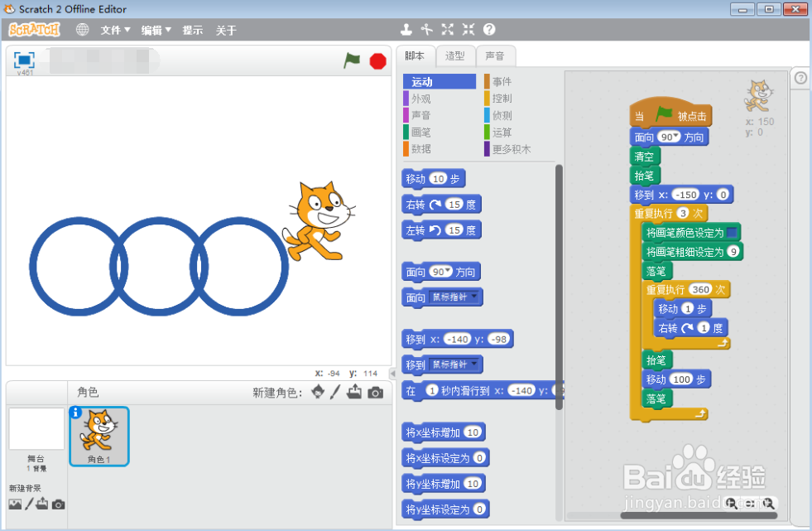This screenshot has width=812, height=531.
Task: Open the tips panel question mark at right
Action: [x=800, y=78]
